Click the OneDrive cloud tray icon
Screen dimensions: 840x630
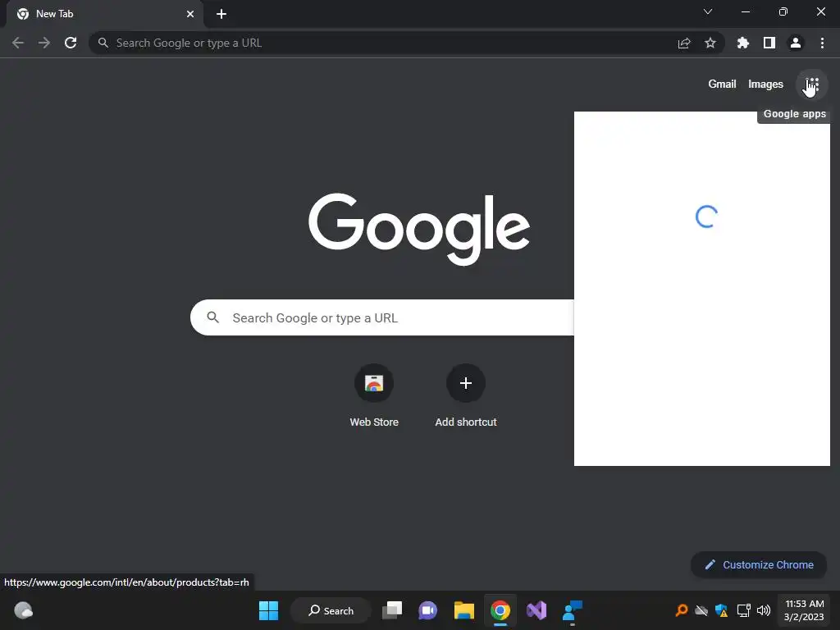(701, 610)
